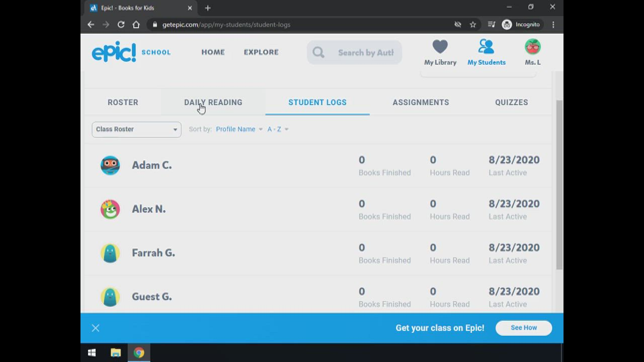Open Farrah G.'s student log
The width and height of the screenshot is (644, 362).
pos(317,253)
